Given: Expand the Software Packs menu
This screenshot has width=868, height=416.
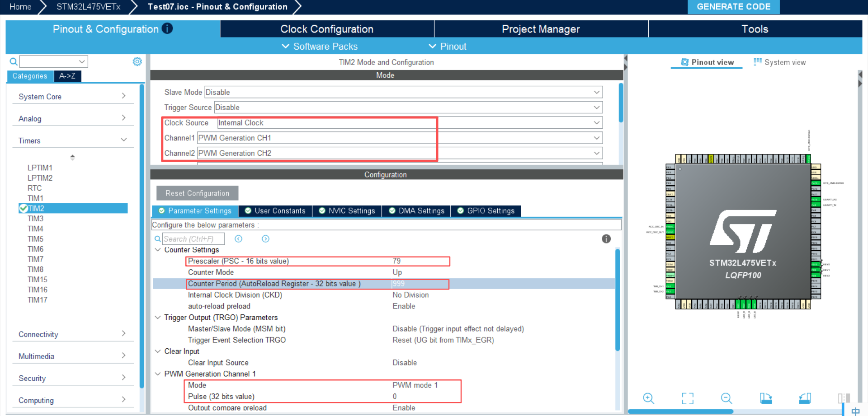Looking at the screenshot, I should [x=320, y=47].
